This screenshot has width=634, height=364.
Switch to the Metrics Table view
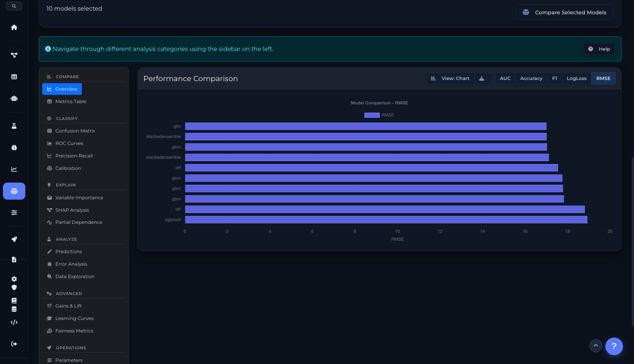tap(71, 102)
